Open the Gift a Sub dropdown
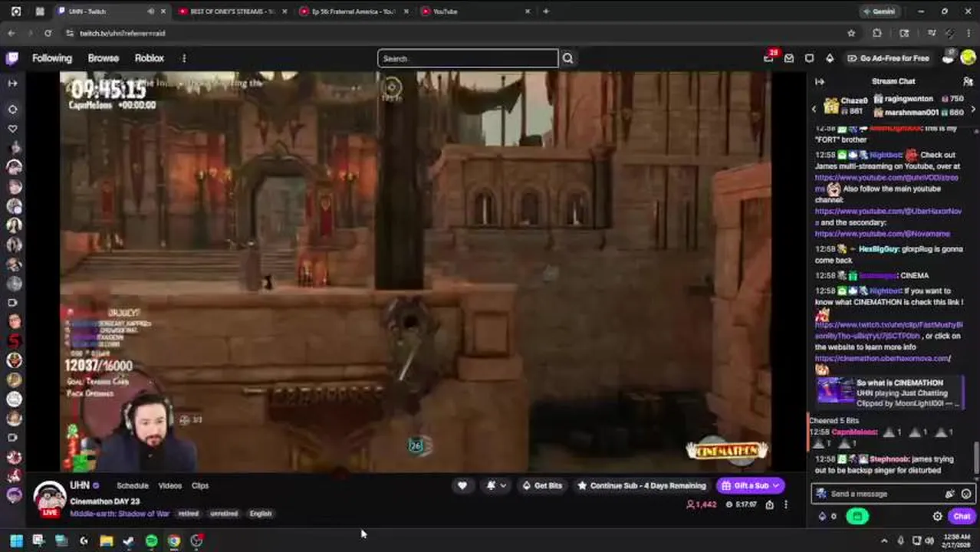The image size is (980, 552). point(751,485)
